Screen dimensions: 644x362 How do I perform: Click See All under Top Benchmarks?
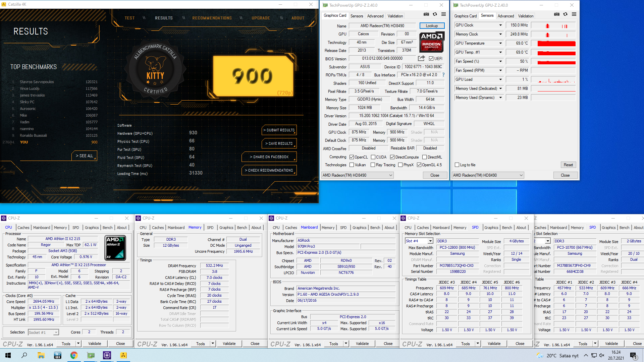pos(84,156)
